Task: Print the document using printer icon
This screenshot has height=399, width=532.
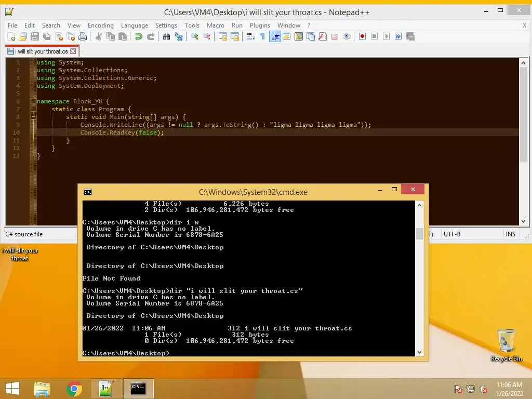Action: (83, 36)
